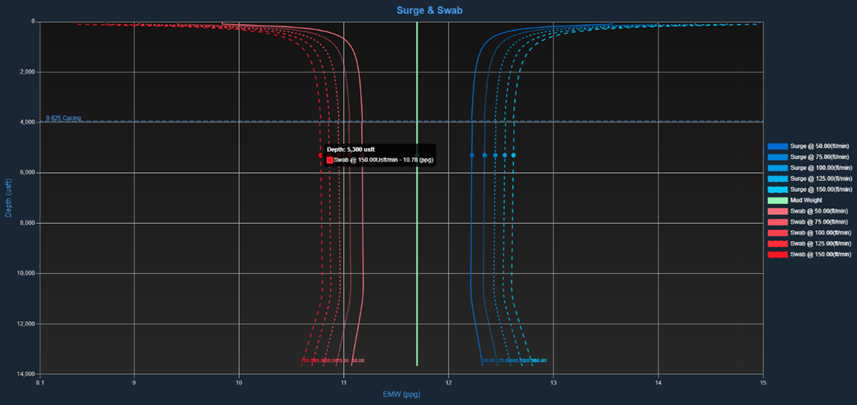857x405 pixels.
Task: Toggle Swab @ 125.00 ft/min legend label
Action: pyautogui.click(x=820, y=243)
